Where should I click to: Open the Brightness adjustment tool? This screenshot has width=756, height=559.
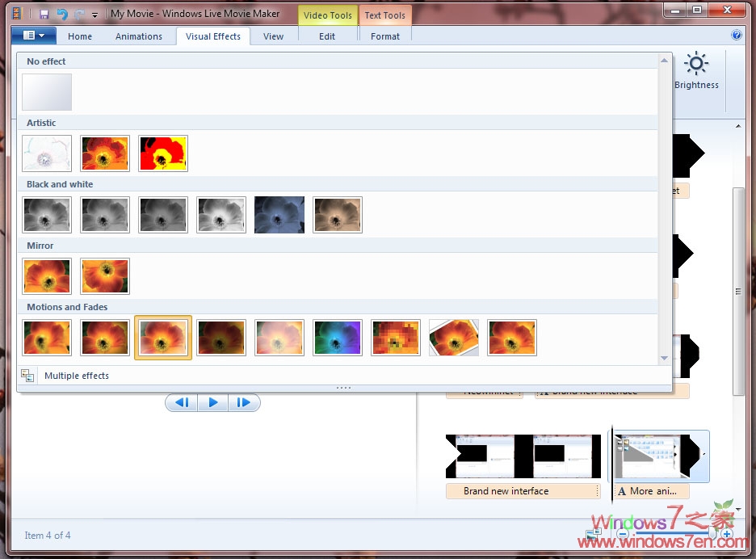tap(696, 73)
